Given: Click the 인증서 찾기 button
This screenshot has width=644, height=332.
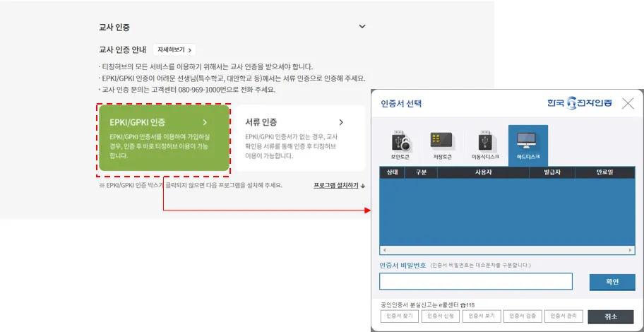Looking at the screenshot, I should pos(398,316).
